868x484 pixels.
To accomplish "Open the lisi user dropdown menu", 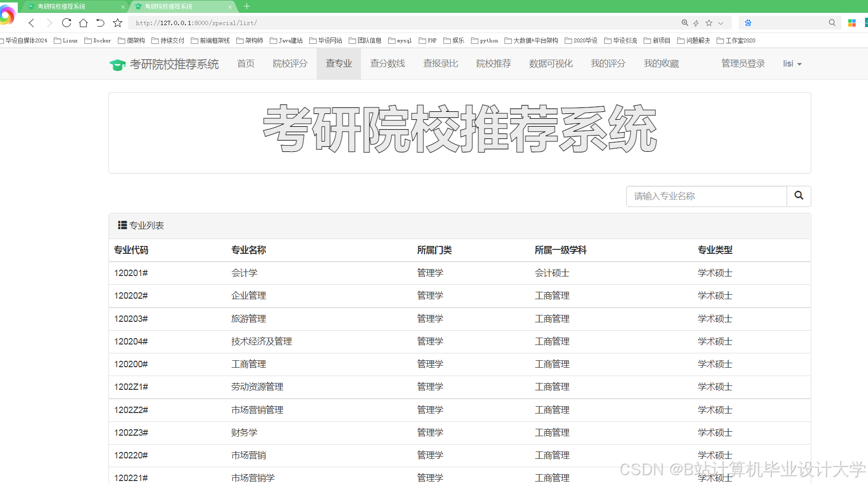I will [792, 63].
